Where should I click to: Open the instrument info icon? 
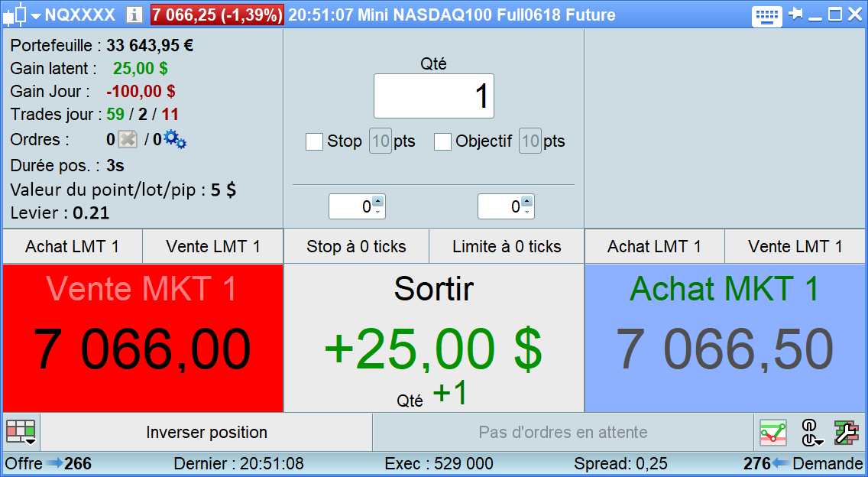pyautogui.click(x=134, y=15)
